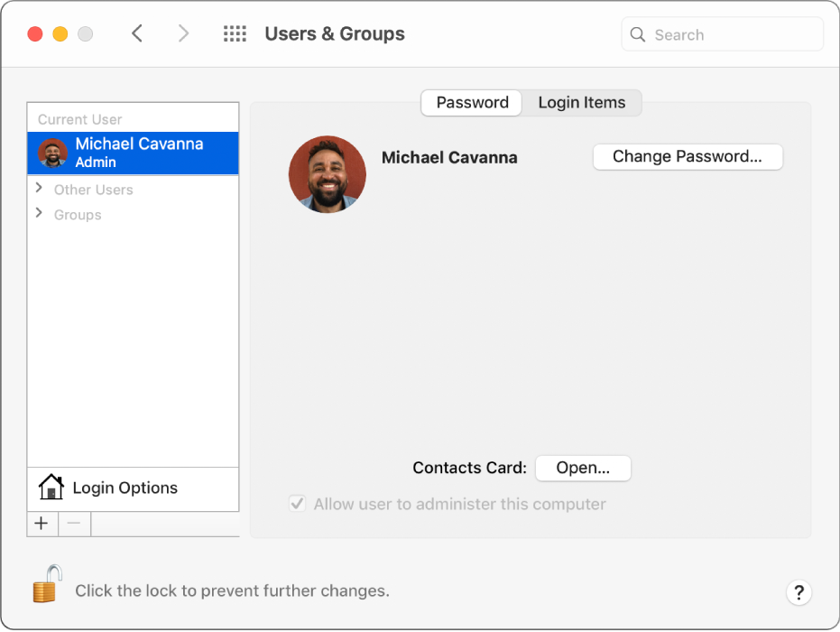The width and height of the screenshot is (840, 632).
Task: Open the Show All preferences grid icon
Action: tap(235, 33)
